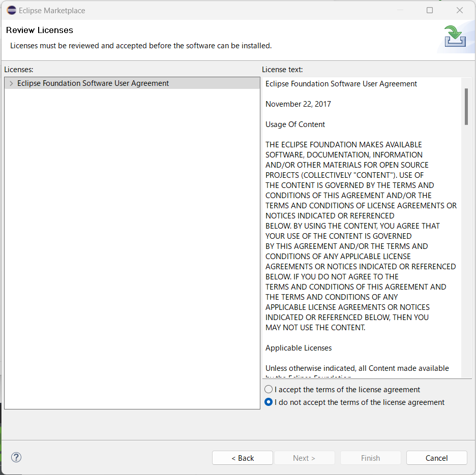Image resolution: width=476 pixels, height=475 pixels.
Task: Click inside the license text area
Action: pos(362,228)
